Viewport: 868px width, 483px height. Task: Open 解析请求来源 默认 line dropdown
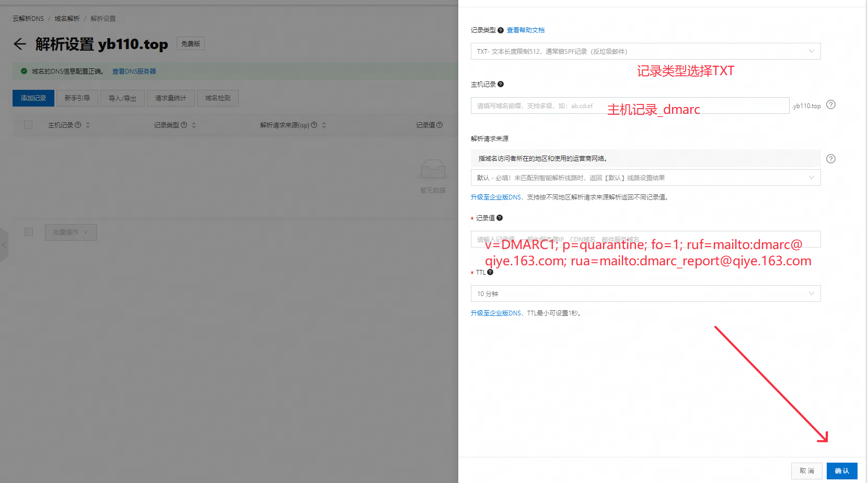[x=645, y=178]
